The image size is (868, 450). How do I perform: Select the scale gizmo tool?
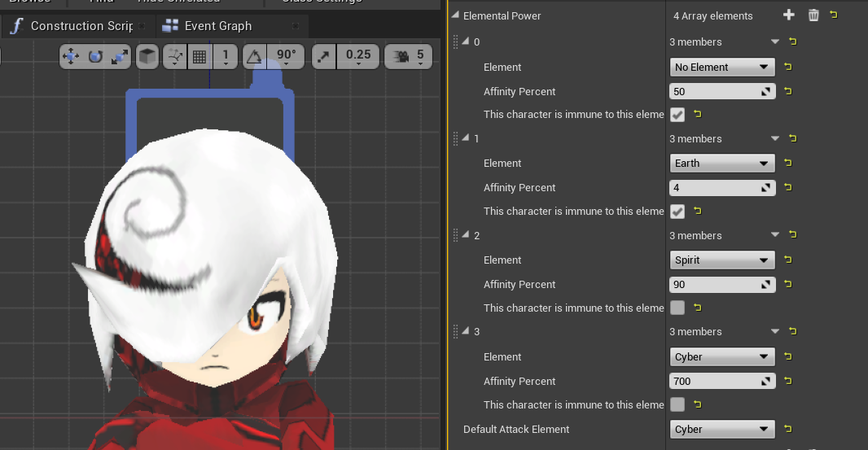[x=120, y=56]
